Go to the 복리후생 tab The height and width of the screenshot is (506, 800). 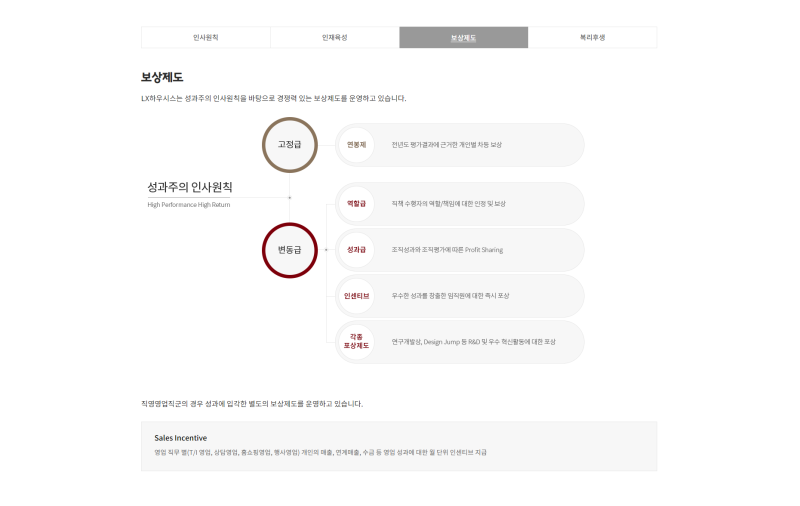point(592,38)
